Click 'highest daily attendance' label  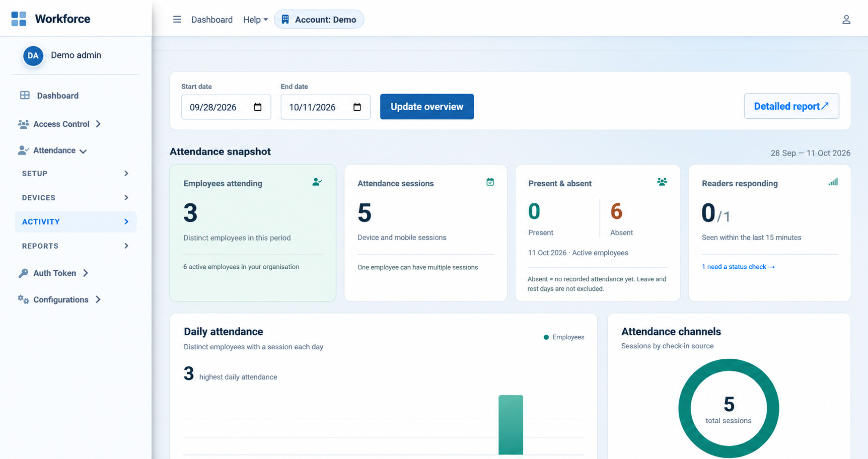pos(238,377)
